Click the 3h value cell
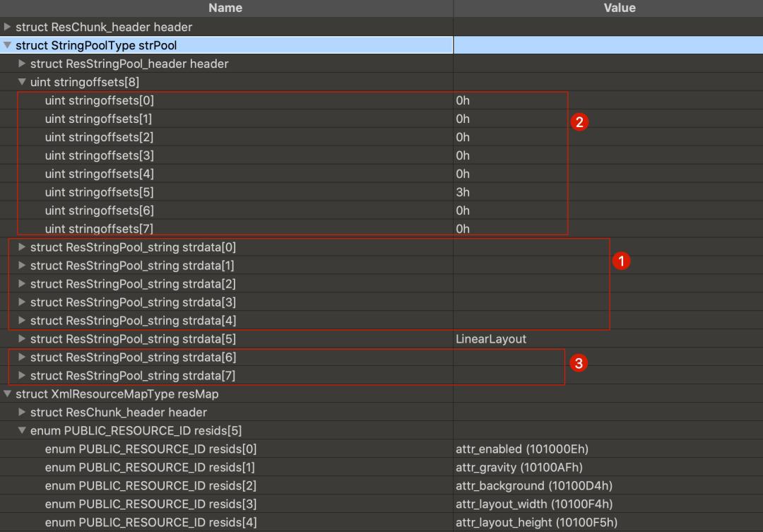 (463, 192)
